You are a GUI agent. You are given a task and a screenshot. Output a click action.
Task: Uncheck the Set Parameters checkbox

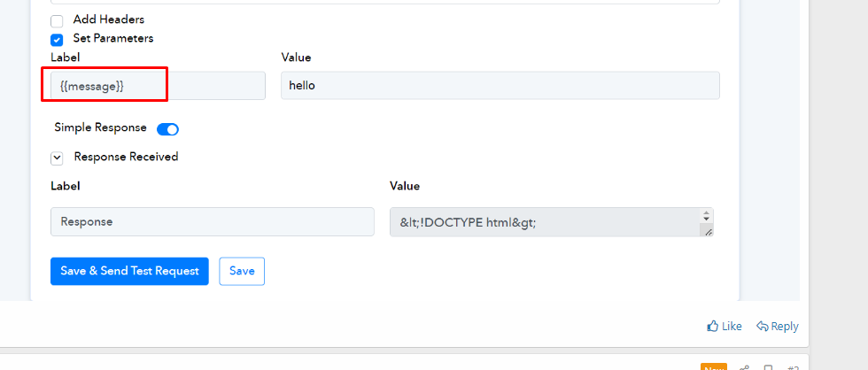click(57, 40)
